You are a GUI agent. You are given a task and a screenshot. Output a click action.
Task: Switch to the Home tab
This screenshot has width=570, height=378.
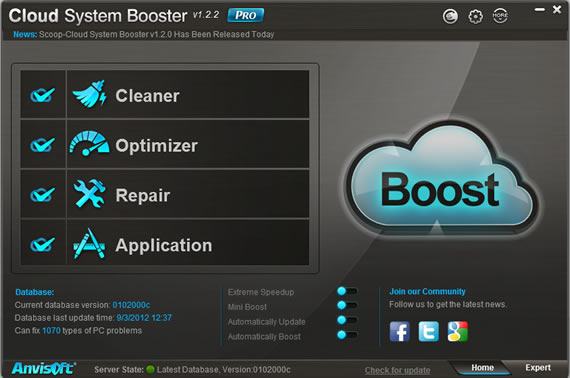482,368
